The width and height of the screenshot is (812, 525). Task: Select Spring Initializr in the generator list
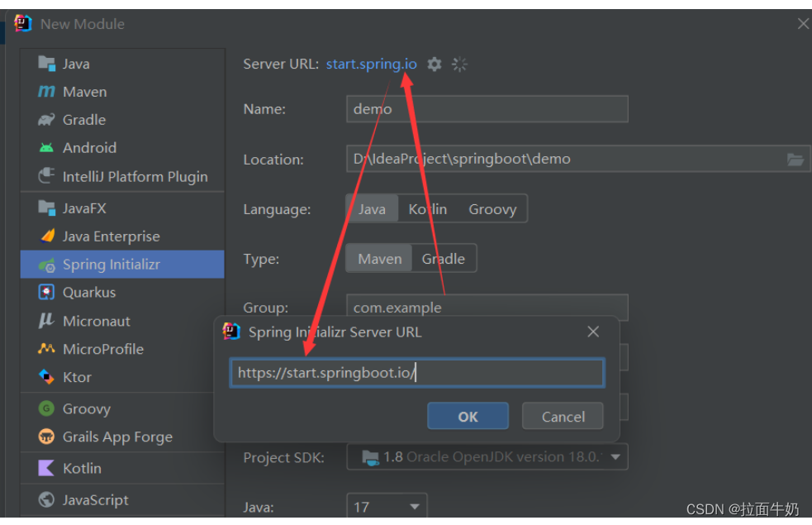click(122, 265)
